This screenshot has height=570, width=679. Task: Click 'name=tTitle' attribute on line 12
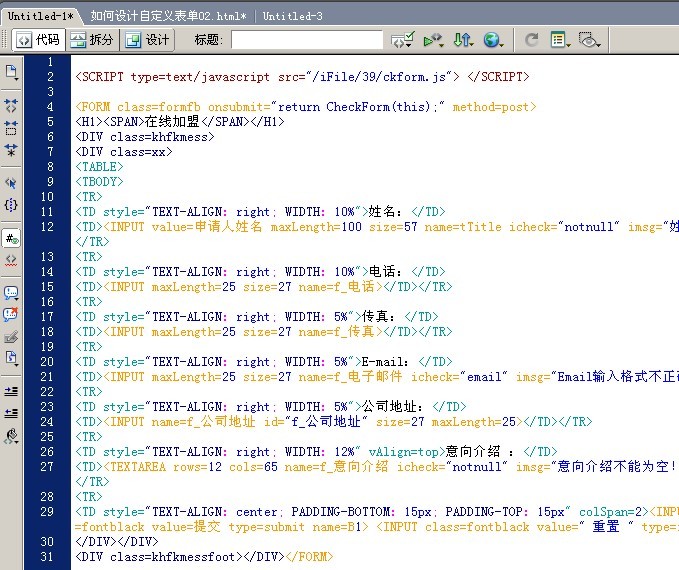463,227
